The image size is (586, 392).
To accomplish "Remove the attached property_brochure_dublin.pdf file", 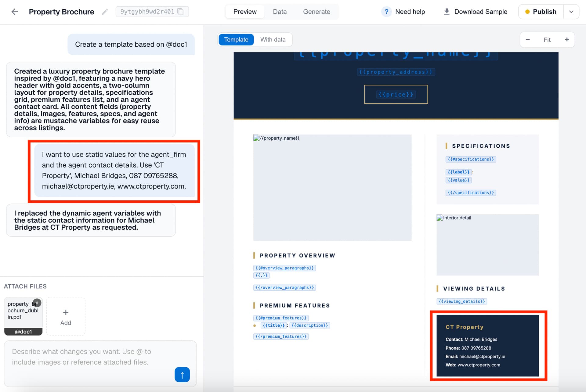I will tap(37, 303).
